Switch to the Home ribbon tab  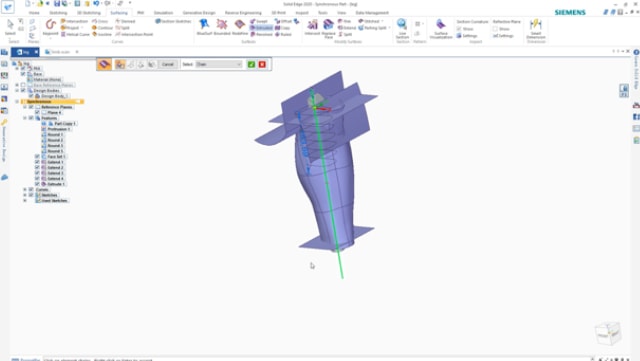coord(34,13)
